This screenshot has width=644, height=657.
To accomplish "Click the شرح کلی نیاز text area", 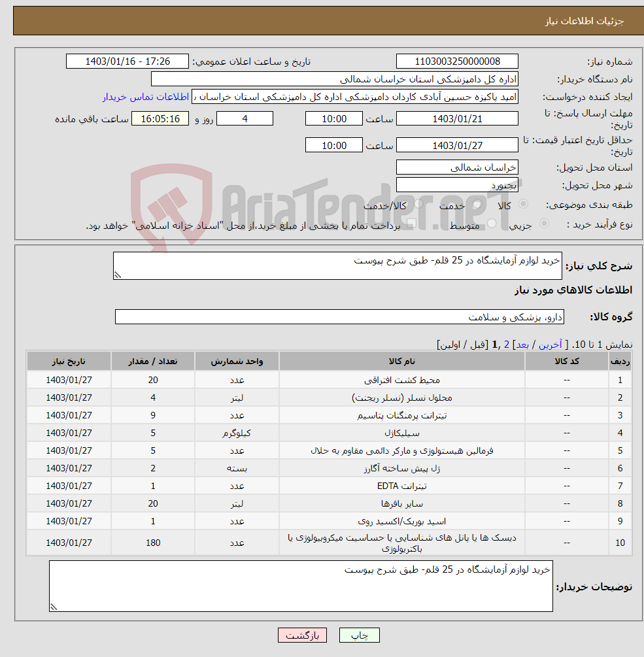I will (337, 265).
